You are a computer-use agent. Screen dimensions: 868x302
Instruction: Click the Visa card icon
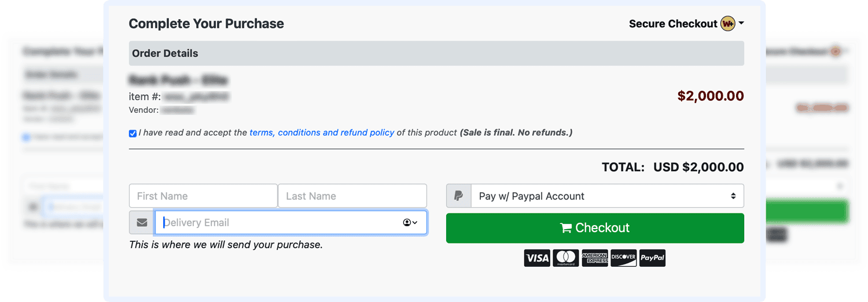tap(537, 258)
